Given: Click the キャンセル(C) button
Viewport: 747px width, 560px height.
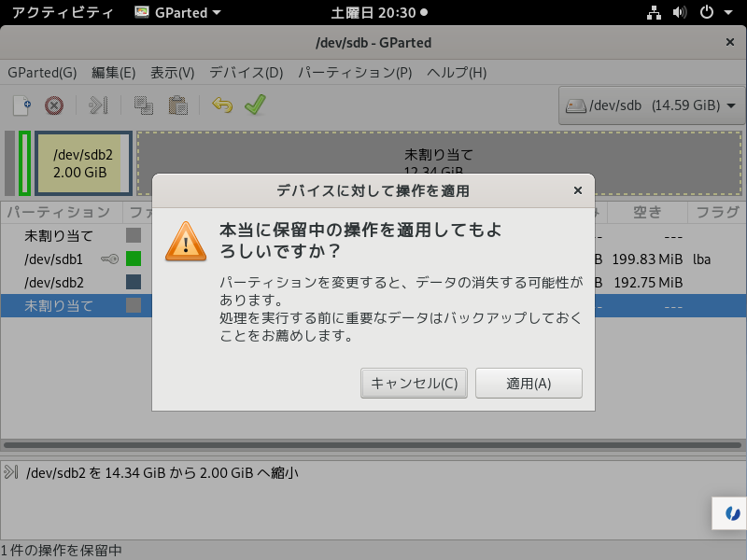Looking at the screenshot, I should [414, 384].
